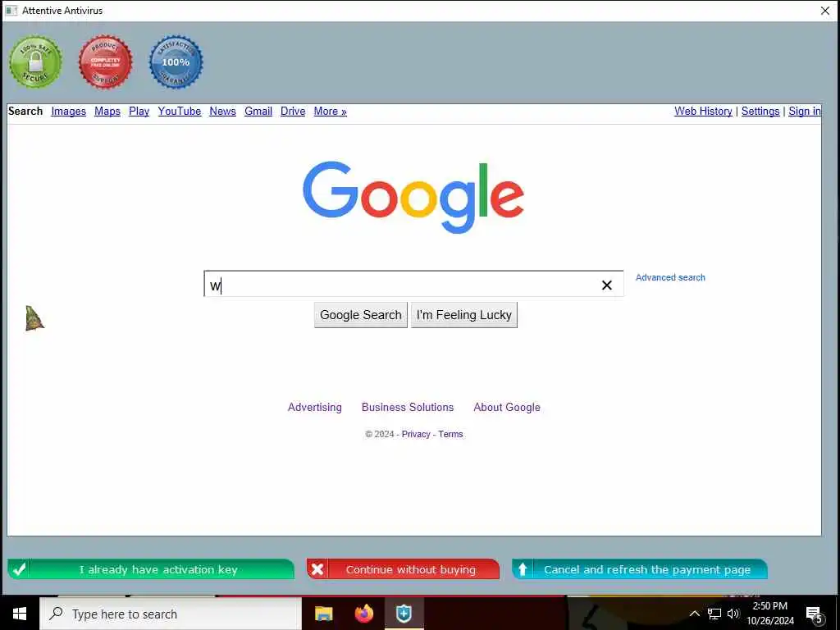This screenshot has width=840, height=630.
Task: Clear the search box with the X icon
Action: point(606,285)
